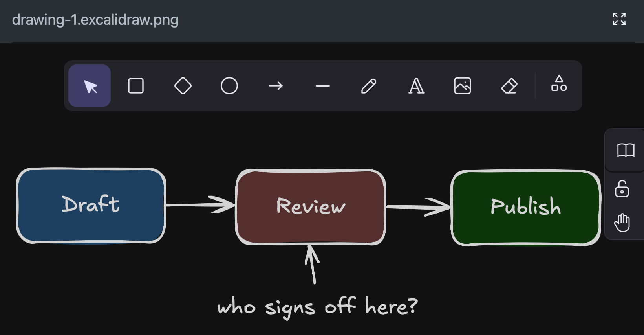
Task: Select the arrow from Draft to Review
Action: (x=200, y=204)
